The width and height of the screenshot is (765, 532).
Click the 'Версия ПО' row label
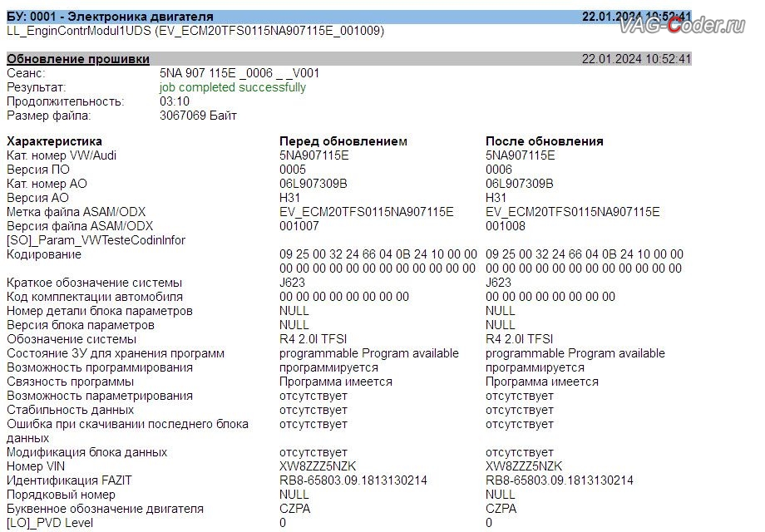click(38, 170)
